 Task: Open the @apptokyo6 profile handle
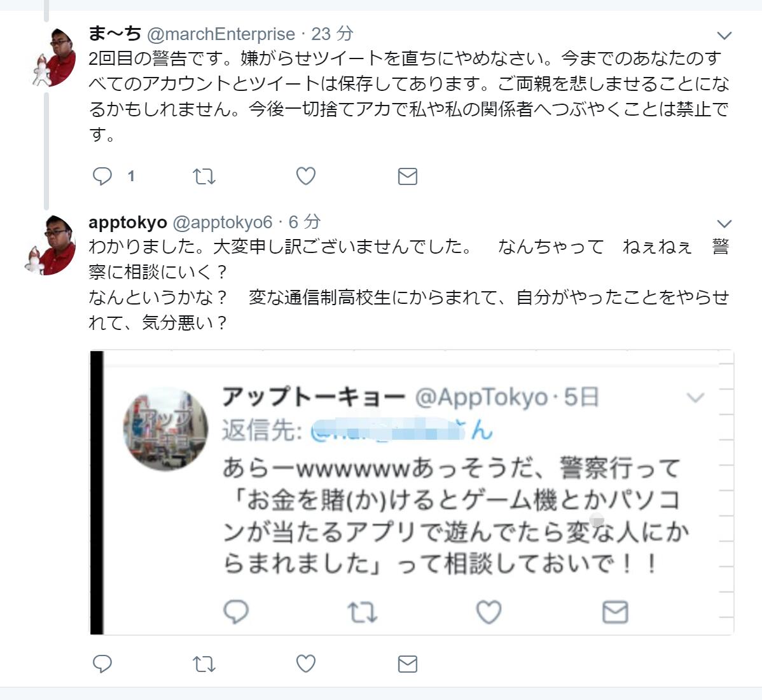(223, 222)
